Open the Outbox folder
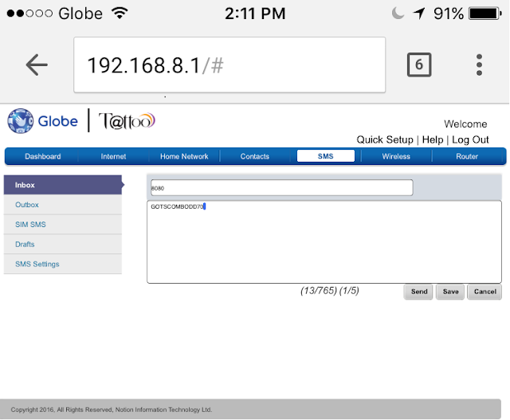The height and width of the screenshot is (420, 510). (63, 205)
